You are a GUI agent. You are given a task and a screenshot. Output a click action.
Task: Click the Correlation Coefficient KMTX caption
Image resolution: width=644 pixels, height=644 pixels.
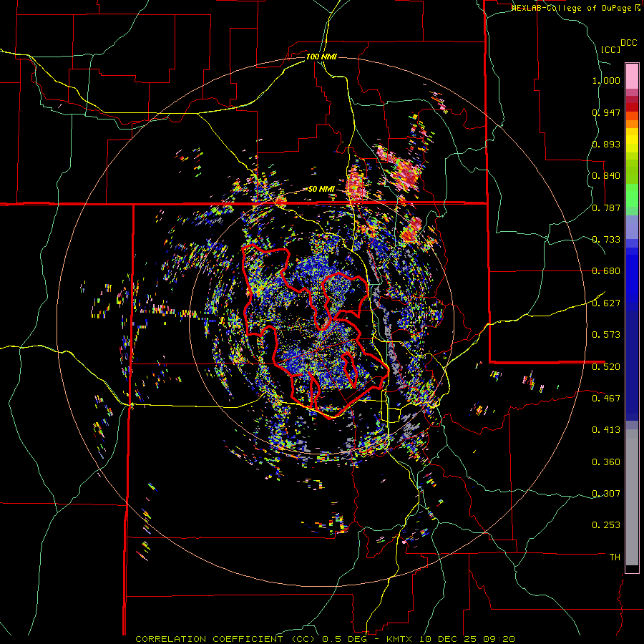pos(325,639)
